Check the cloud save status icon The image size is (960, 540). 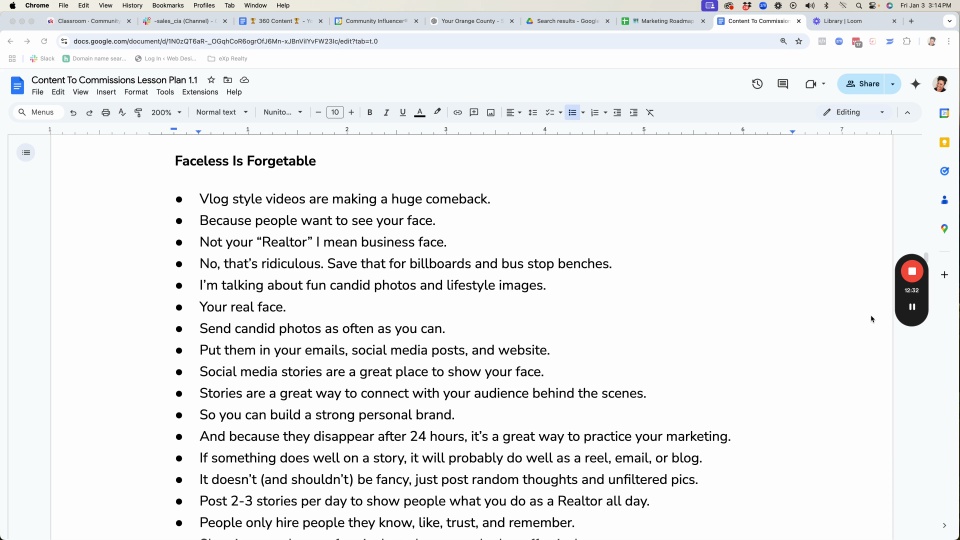pos(244,80)
